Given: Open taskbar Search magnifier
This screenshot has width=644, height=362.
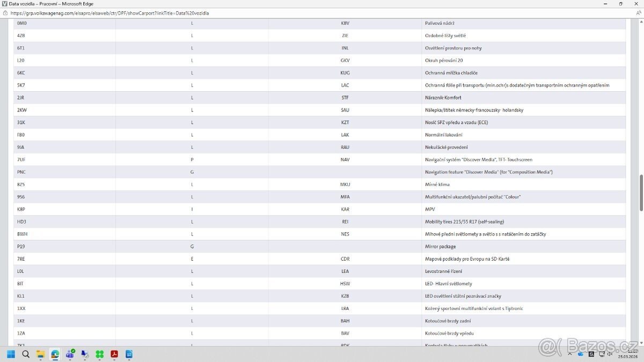Looking at the screenshot, I should click(26, 354).
